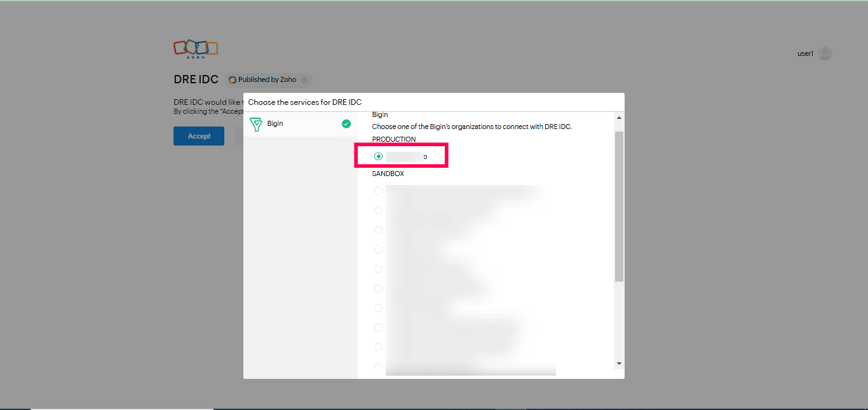Click the user1 name label
The height and width of the screenshot is (410, 868).
pyautogui.click(x=805, y=54)
